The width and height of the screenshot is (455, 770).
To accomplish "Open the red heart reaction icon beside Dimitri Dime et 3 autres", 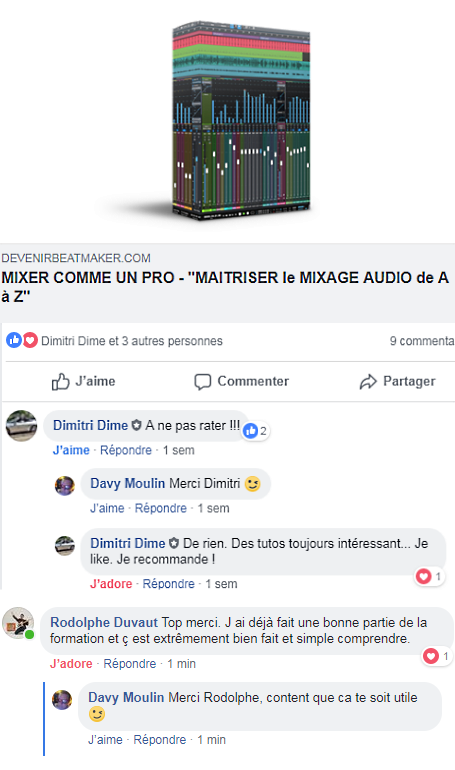I will click(x=30, y=340).
